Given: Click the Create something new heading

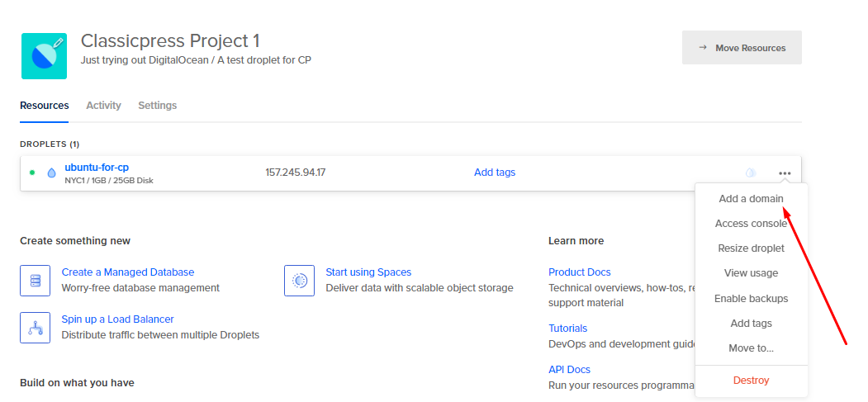Looking at the screenshot, I should point(75,241).
